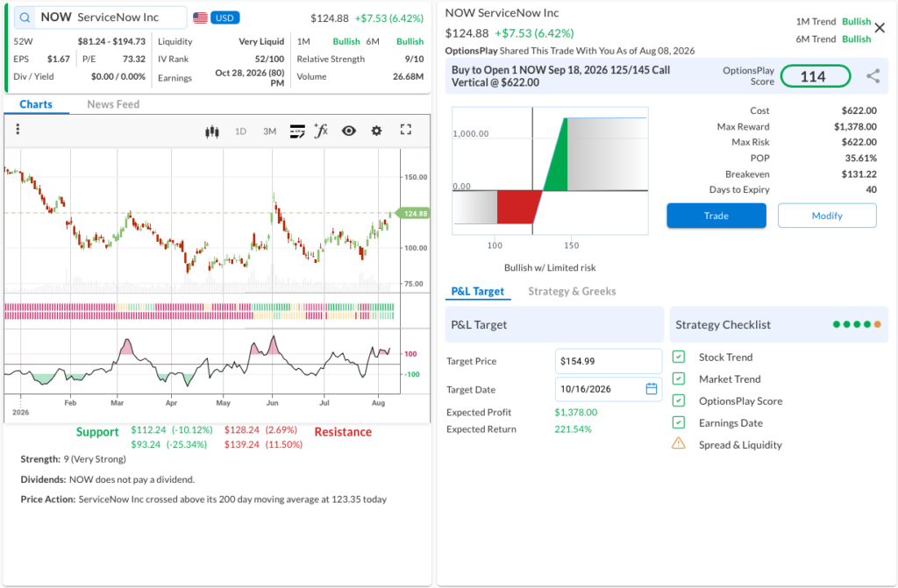Click the Modify button
Viewport: 898px width, 588px height.
826,216
